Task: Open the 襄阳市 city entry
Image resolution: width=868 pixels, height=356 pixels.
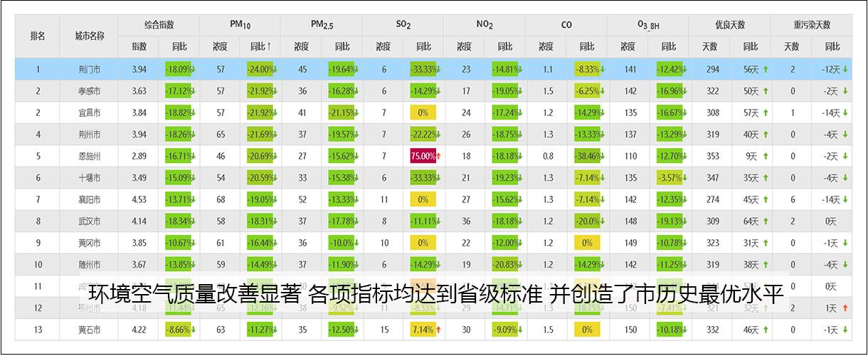Action: (x=90, y=200)
